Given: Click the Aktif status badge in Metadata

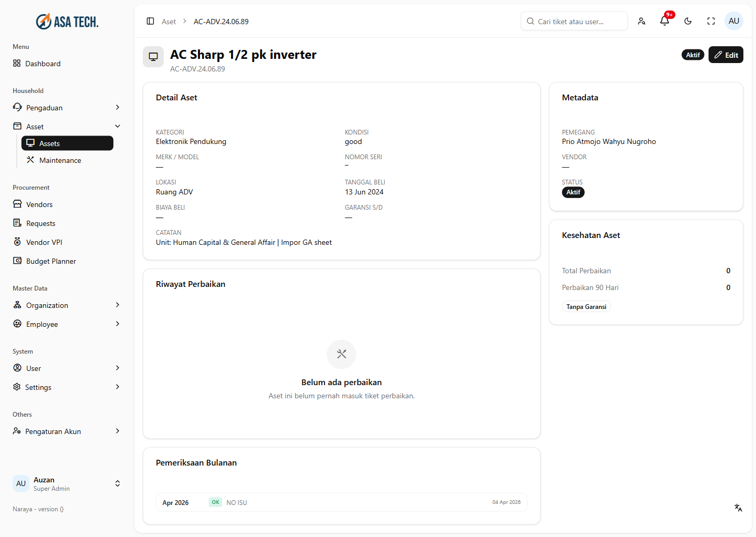Looking at the screenshot, I should 573,192.
